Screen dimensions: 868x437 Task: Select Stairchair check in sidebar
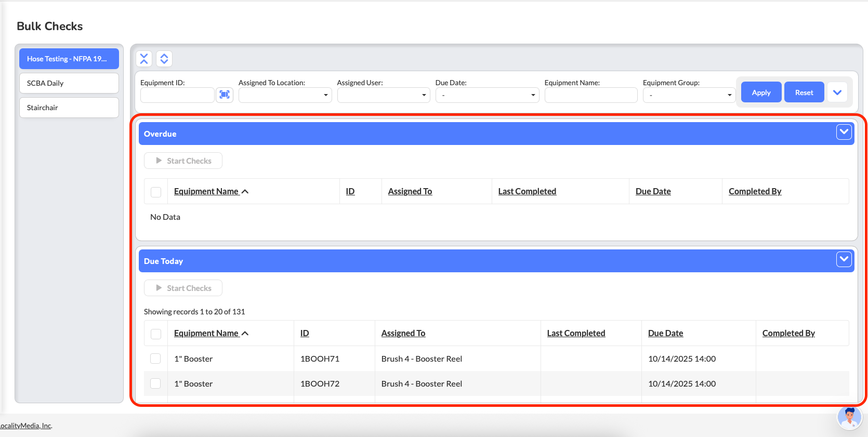(x=69, y=108)
